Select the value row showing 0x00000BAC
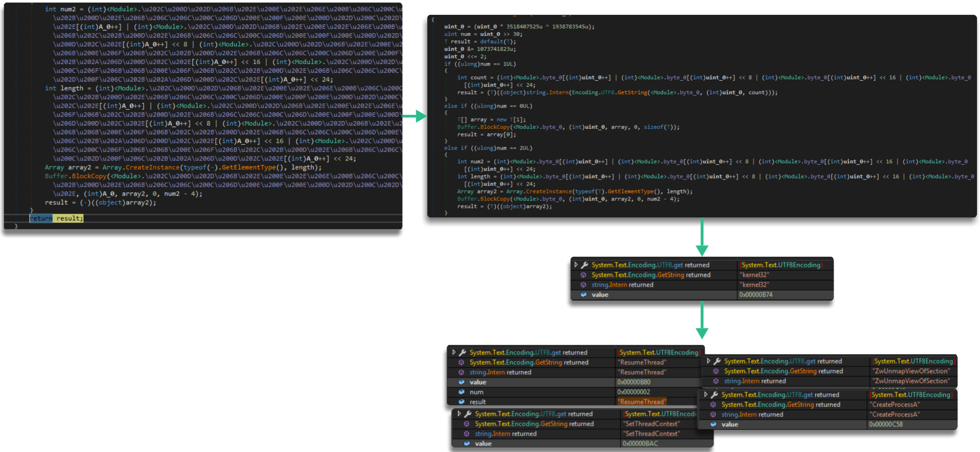 pyautogui.click(x=640, y=444)
